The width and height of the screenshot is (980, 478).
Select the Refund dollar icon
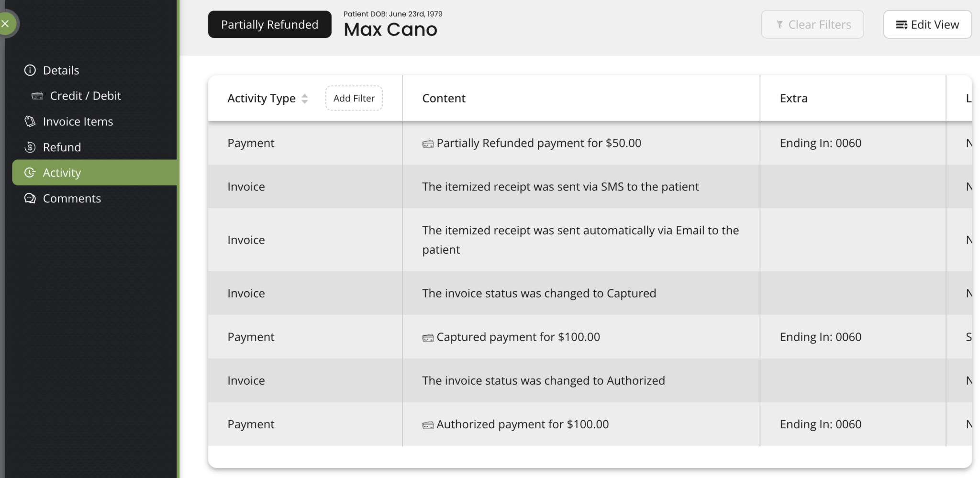pos(30,147)
